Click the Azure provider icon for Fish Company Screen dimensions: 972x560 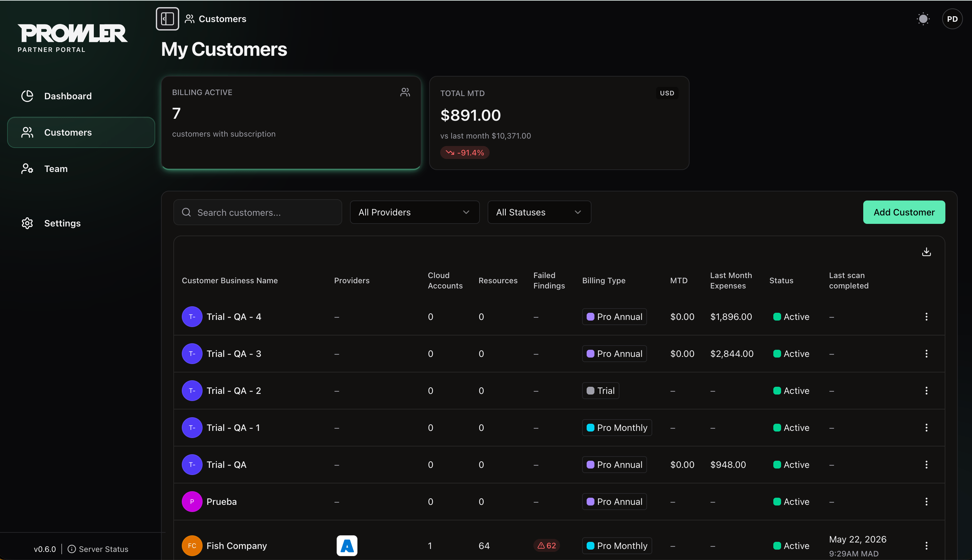pos(347,546)
